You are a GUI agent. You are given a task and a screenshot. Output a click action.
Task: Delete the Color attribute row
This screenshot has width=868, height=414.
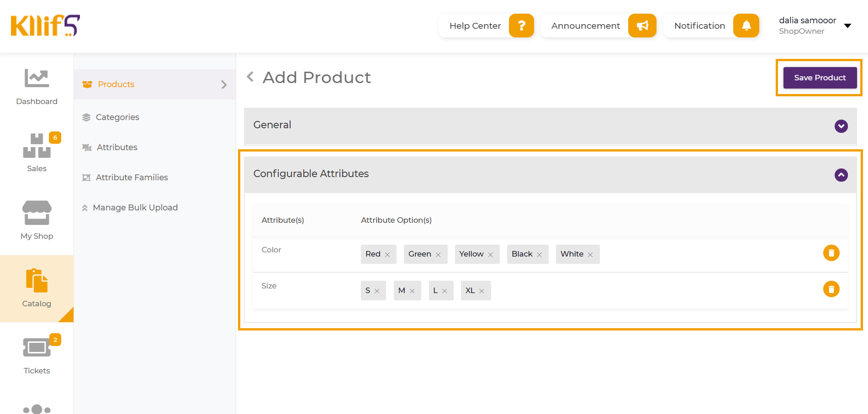click(x=831, y=253)
